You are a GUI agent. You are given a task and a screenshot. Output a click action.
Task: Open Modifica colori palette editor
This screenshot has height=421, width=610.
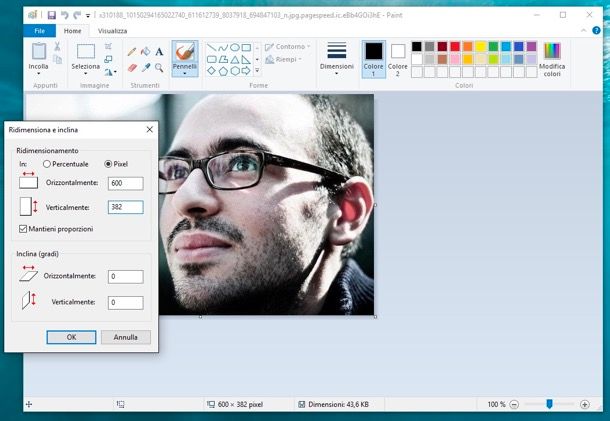552,58
